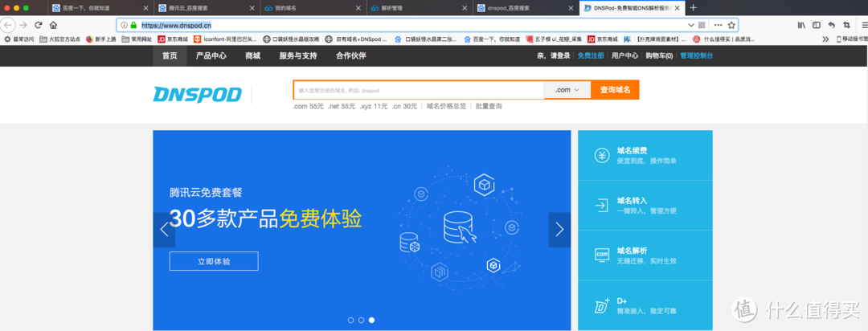This screenshot has width=868, height=331.
Task: Click the DNSPOD logo
Action: pyautogui.click(x=198, y=95)
